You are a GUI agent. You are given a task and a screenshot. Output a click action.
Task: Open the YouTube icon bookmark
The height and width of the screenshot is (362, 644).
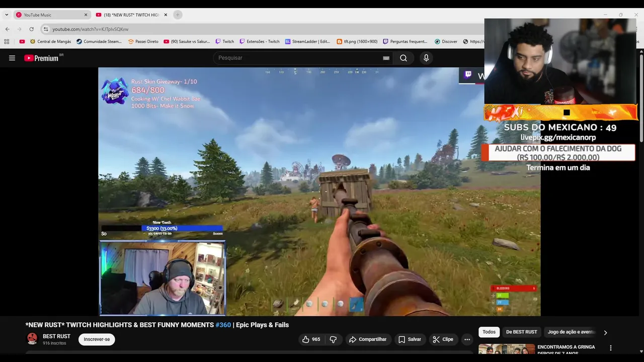[22, 42]
